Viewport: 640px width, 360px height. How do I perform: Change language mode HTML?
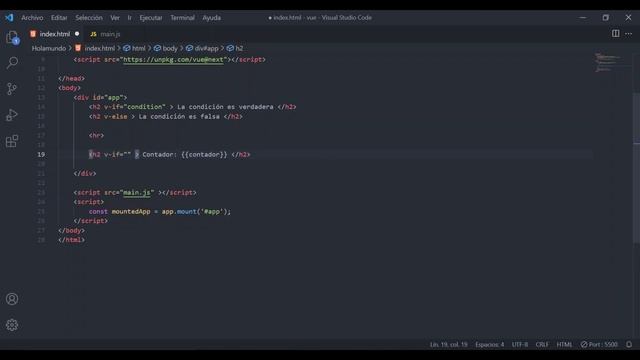tap(564, 344)
